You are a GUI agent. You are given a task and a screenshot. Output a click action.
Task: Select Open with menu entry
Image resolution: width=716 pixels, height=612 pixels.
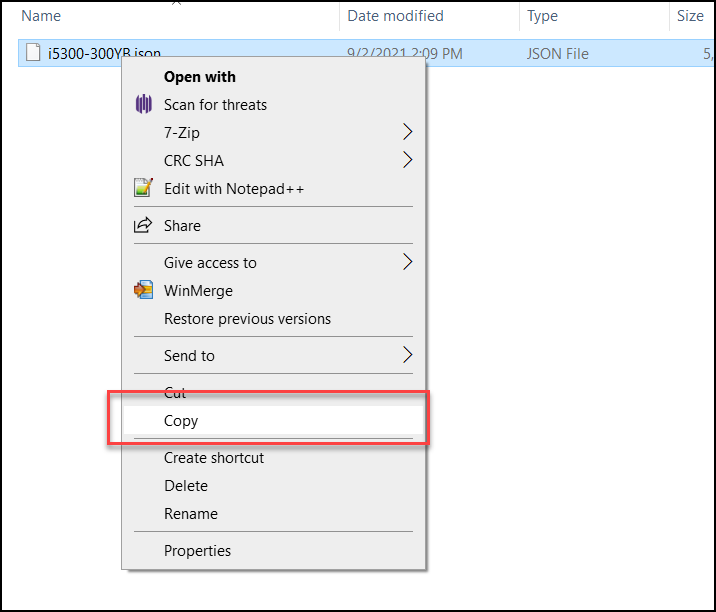199,77
